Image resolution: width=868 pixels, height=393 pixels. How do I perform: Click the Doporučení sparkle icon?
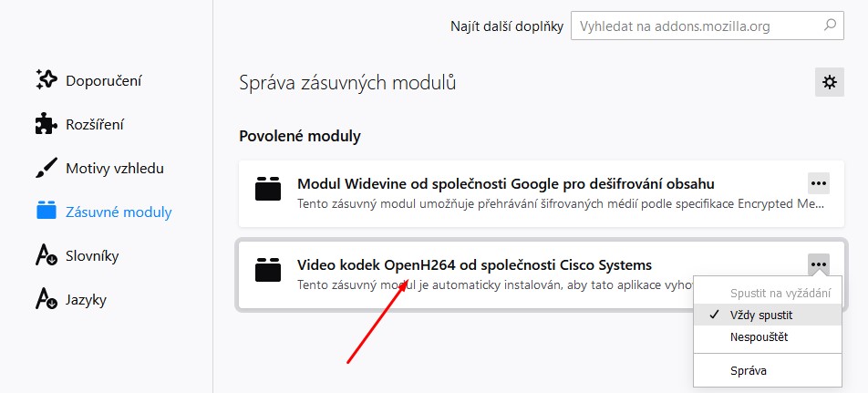point(46,80)
